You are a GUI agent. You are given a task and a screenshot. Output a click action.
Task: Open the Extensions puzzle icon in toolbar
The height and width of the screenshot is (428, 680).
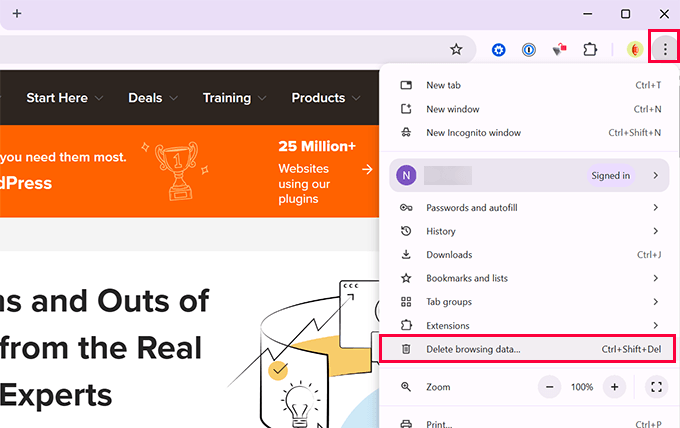(590, 48)
